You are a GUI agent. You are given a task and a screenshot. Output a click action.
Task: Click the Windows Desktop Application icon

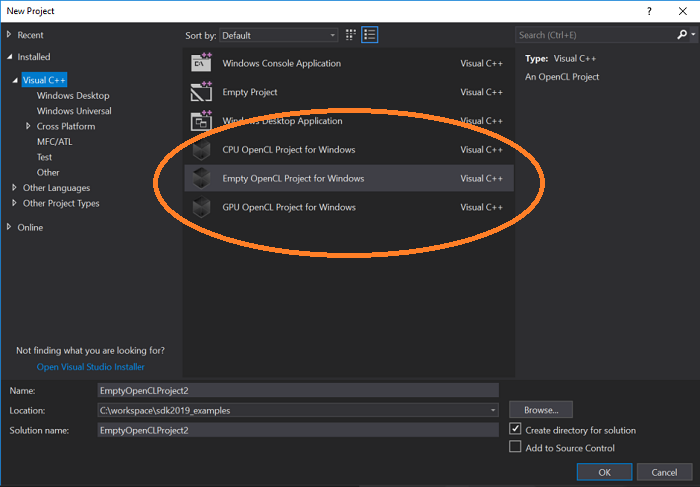201,121
